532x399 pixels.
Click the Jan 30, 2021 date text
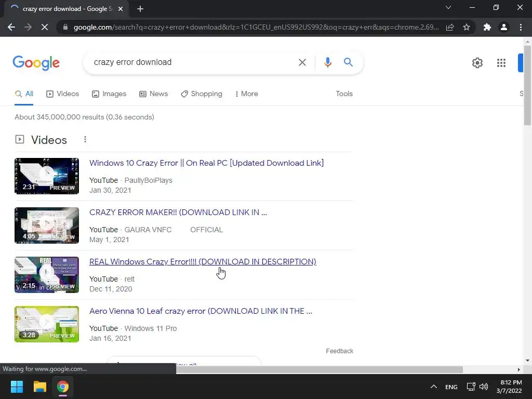(110, 190)
